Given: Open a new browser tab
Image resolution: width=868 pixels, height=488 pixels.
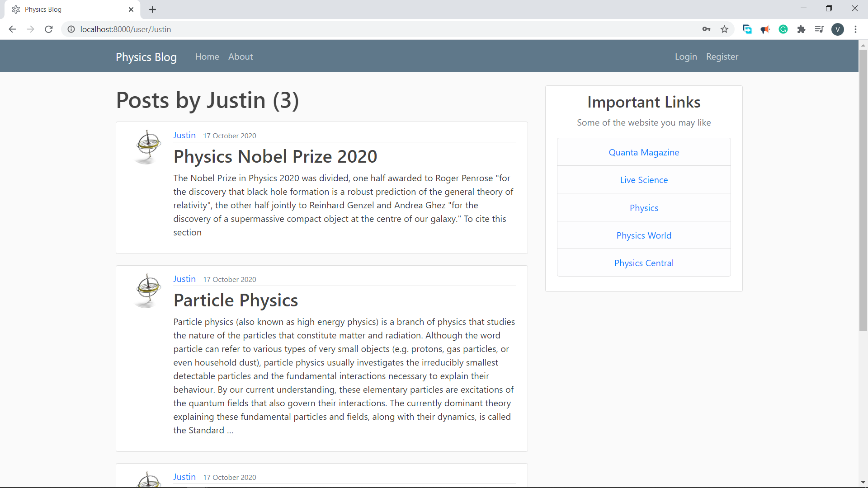Looking at the screenshot, I should (153, 9).
